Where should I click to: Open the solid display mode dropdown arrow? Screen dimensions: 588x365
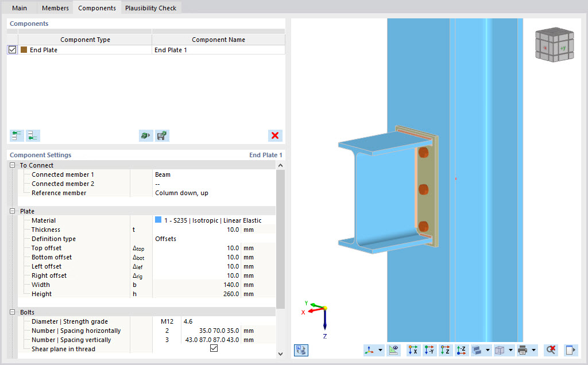coord(488,350)
